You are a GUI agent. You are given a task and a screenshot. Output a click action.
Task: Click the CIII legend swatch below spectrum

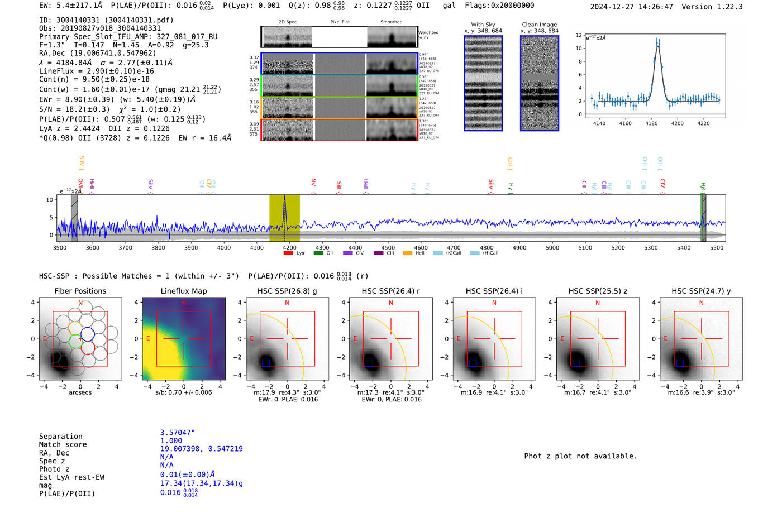pyautogui.click(x=378, y=253)
